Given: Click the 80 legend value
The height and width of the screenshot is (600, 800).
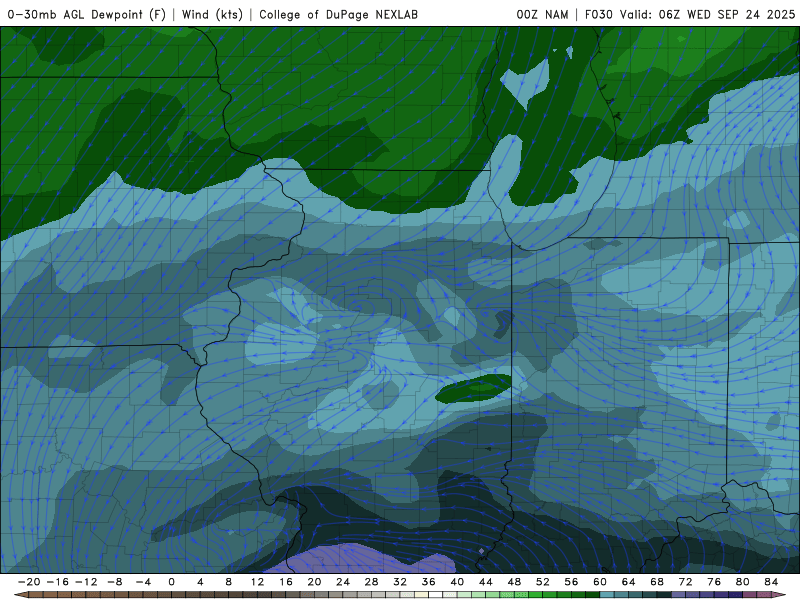Looking at the screenshot, I should [x=743, y=582].
